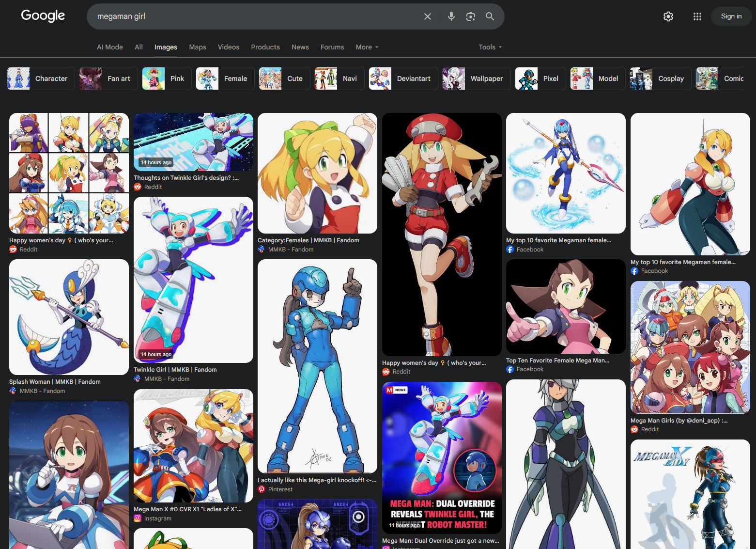756x549 pixels.
Task: Open Search by image (Lens) camera icon
Action: click(x=470, y=16)
